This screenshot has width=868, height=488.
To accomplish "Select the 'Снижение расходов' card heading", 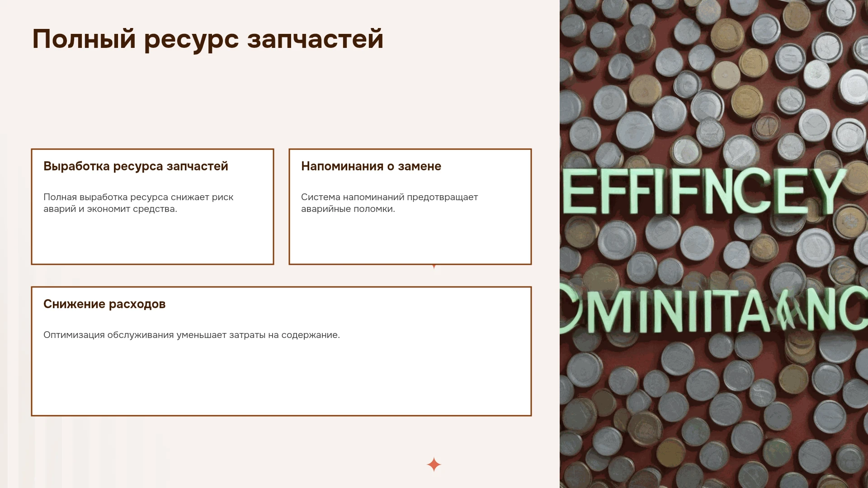I will pos(104,304).
